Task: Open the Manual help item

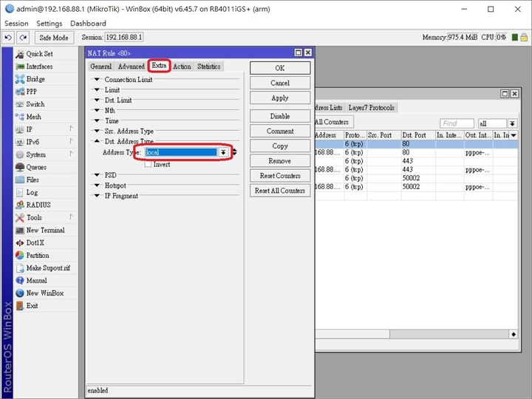Action: pyautogui.click(x=36, y=281)
